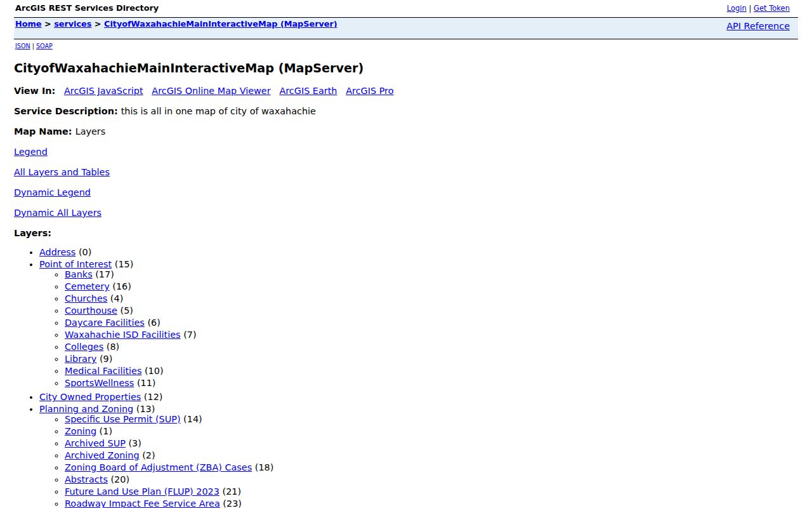Open the SportsWellness layer

pos(100,383)
